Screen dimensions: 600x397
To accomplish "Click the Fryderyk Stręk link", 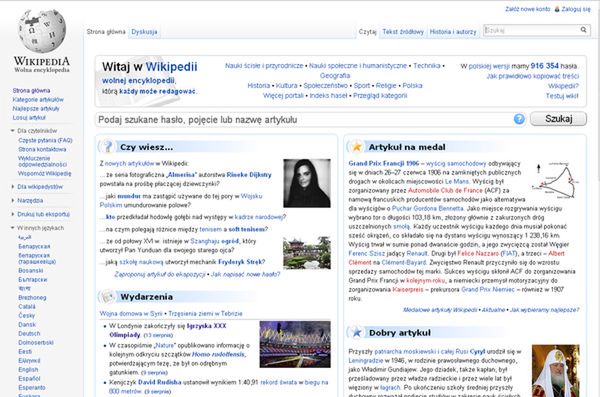I will (x=240, y=262).
